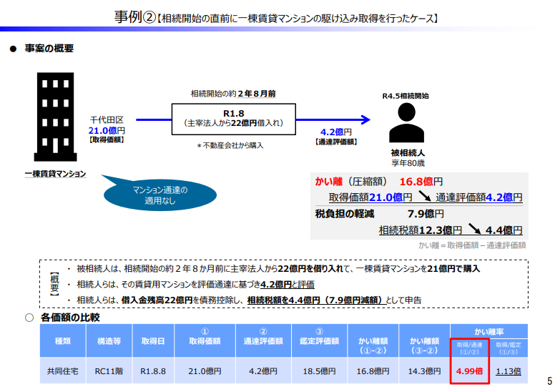The width and height of the screenshot is (555, 392).
Task: Click the red-outlined 4.99倍 cell
Action: click(x=469, y=371)
